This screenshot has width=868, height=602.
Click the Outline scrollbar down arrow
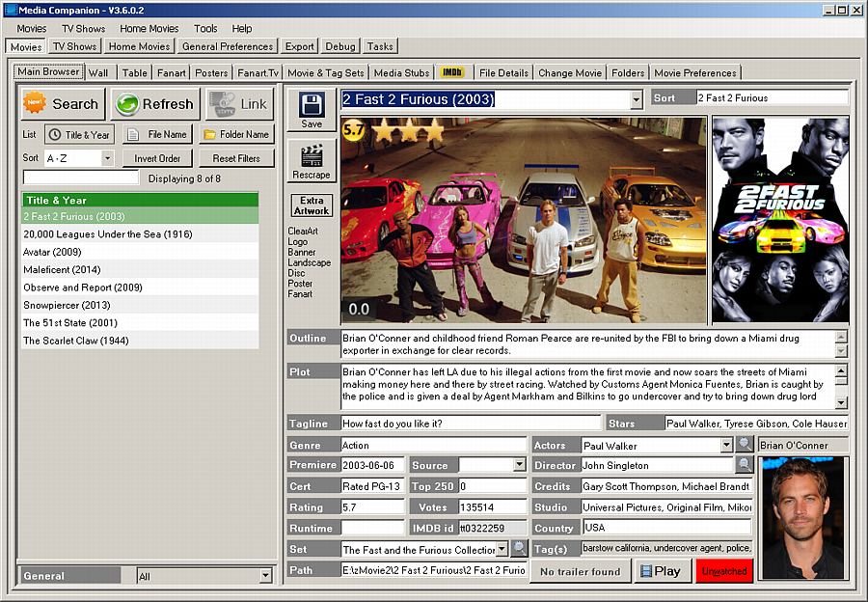pos(841,351)
